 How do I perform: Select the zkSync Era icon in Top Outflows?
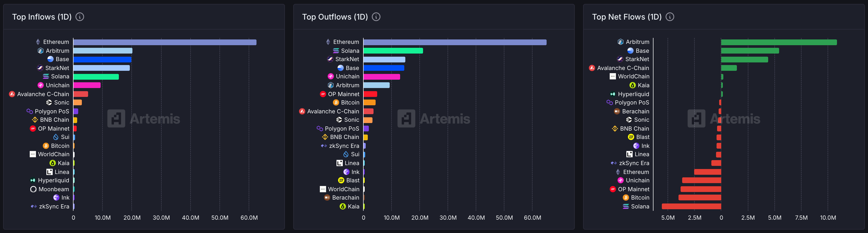pos(324,146)
